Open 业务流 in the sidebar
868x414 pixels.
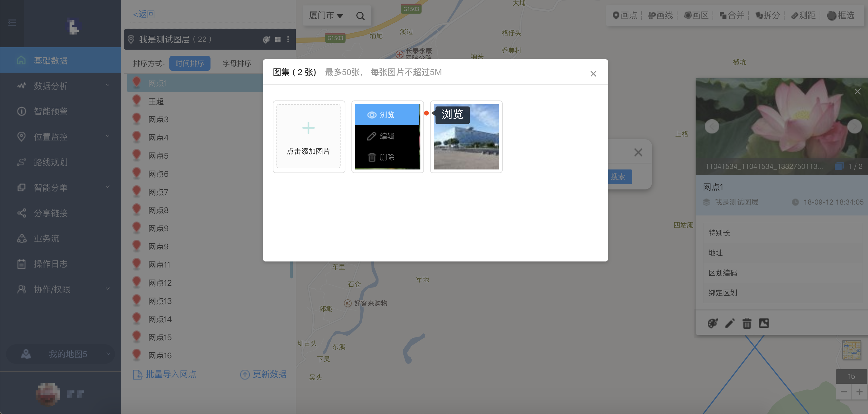point(60,238)
